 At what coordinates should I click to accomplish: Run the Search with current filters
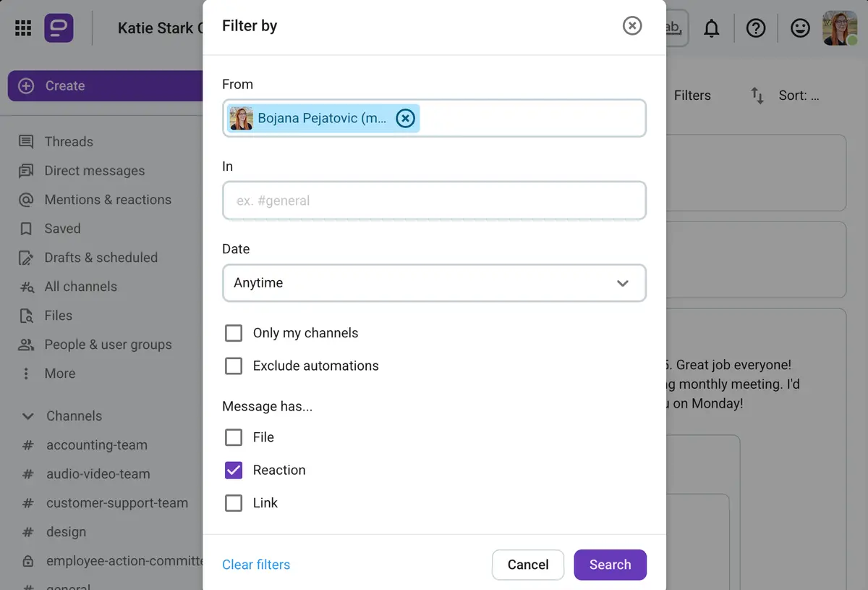(x=610, y=564)
